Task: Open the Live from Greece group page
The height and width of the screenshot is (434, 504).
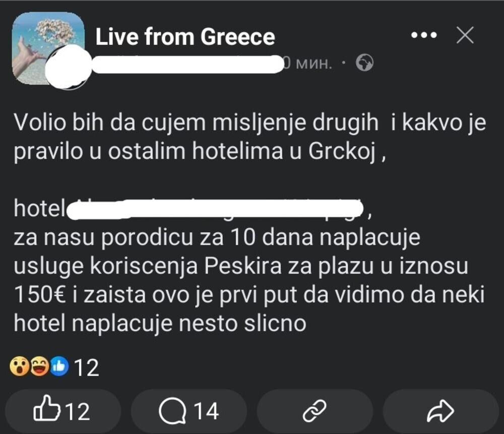Action: point(185,36)
